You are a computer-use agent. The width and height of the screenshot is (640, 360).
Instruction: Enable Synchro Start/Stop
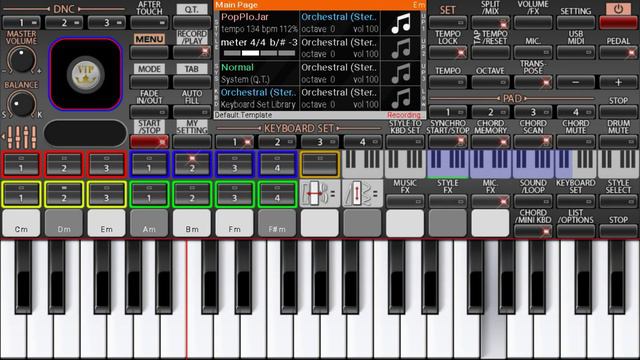(448, 142)
